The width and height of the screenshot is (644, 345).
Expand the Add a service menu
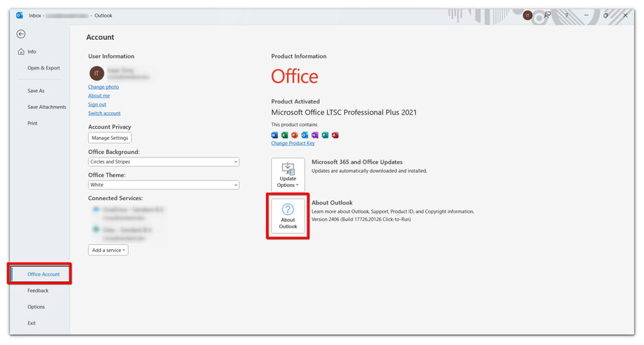pos(108,250)
